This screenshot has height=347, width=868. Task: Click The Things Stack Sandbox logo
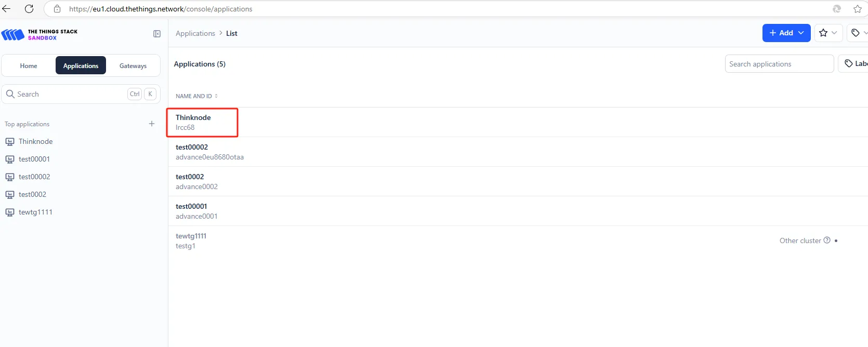pyautogui.click(x=40, y=34)
